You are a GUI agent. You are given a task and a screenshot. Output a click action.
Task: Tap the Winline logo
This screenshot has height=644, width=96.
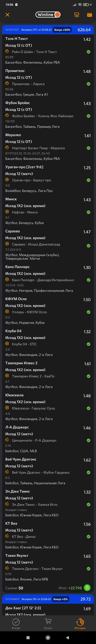(48, 15)
